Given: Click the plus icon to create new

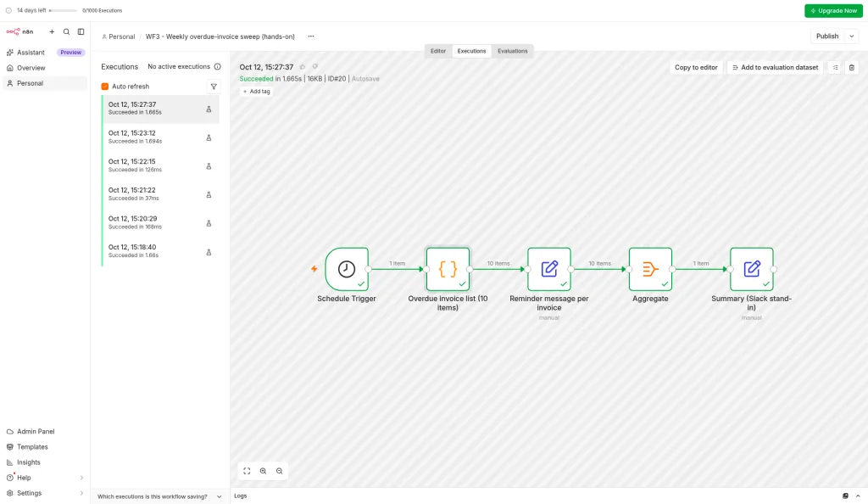Looking at the screenshot, I should (x=52, y=31).
